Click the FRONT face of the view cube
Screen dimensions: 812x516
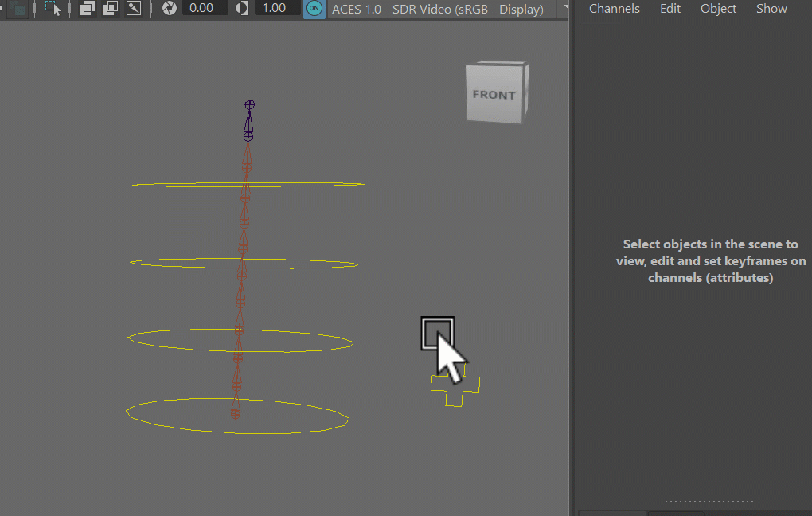[x=494, y=95]
